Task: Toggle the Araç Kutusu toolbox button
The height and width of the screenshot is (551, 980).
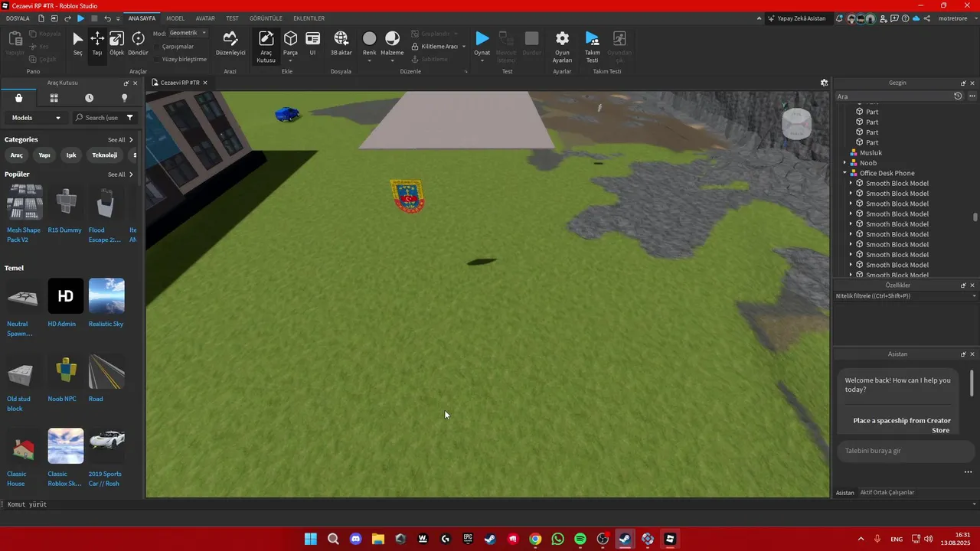Action: [x=266, y=46]
